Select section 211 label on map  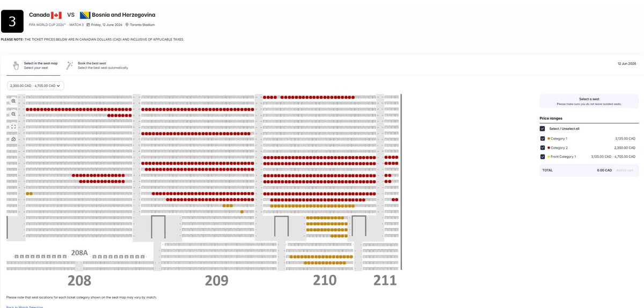(x=385, y=280)
